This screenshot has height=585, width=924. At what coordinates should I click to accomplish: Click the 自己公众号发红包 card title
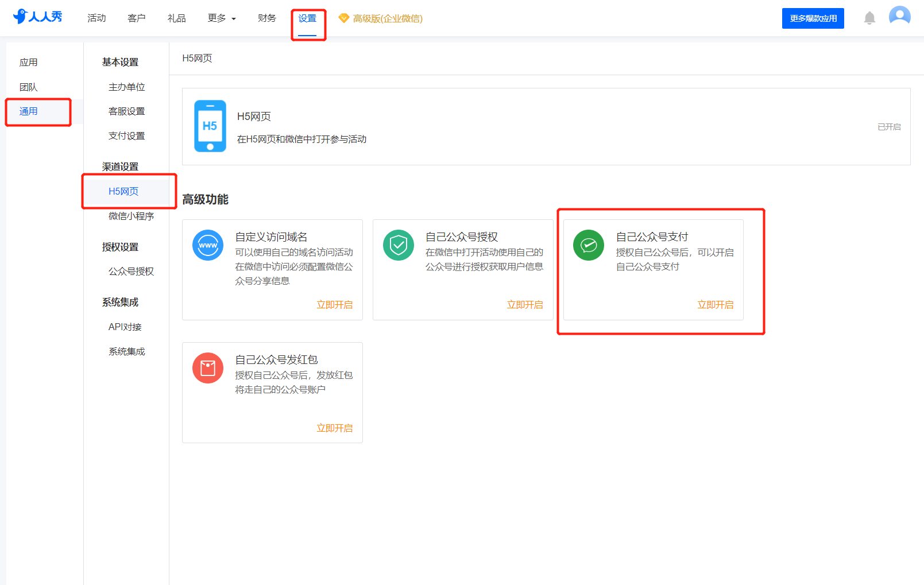pyautogui.click(x=277, y=360)
